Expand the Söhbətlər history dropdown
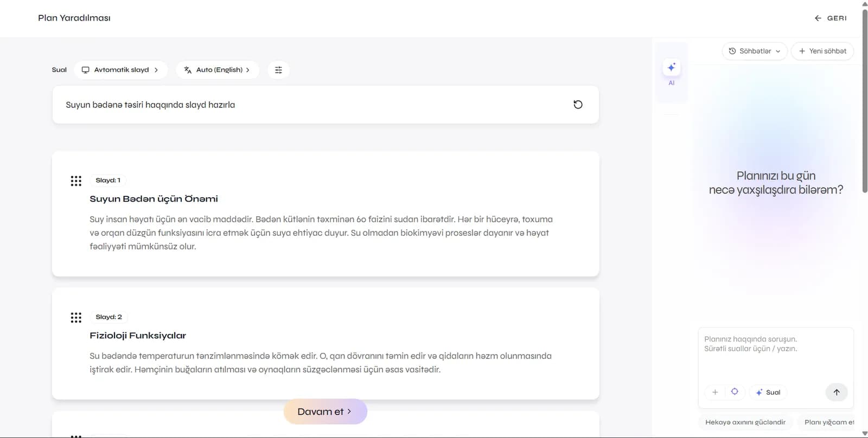 755,51
